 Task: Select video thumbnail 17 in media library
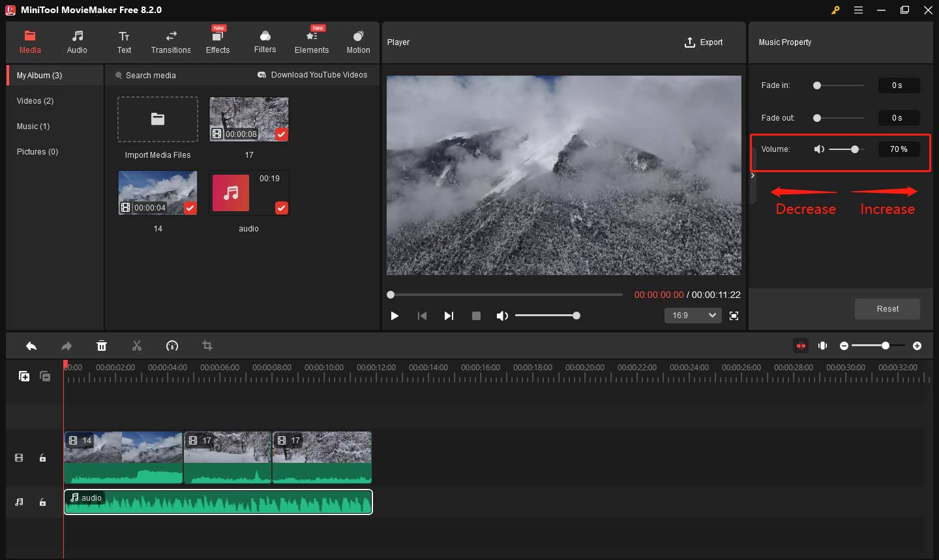click(x=249, y=119)
